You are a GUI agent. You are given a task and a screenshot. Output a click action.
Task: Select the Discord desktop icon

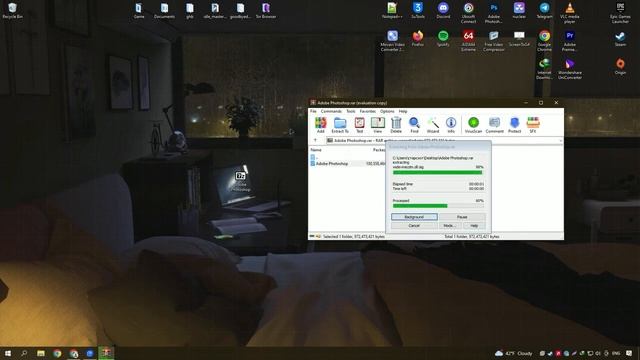coord(443,11)
